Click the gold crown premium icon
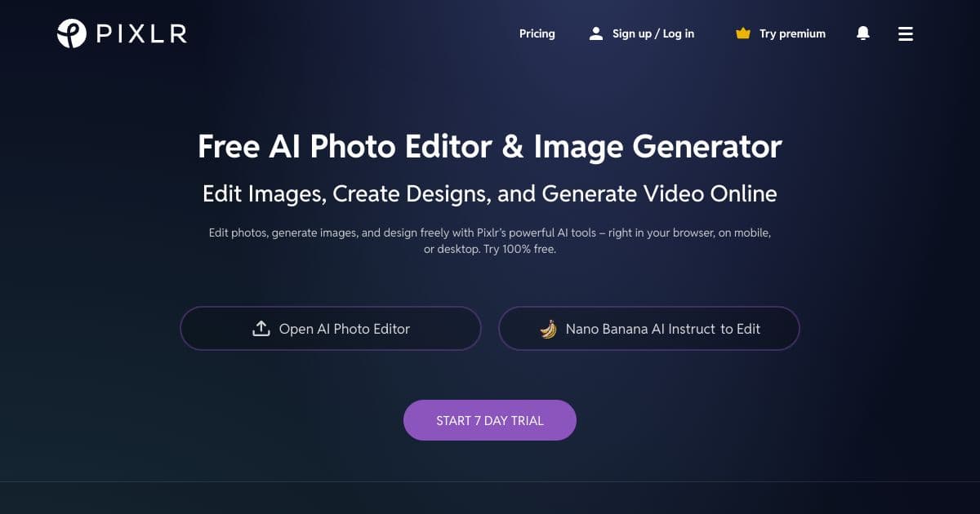This screenshot has height=514, width=980. [742, 33]
